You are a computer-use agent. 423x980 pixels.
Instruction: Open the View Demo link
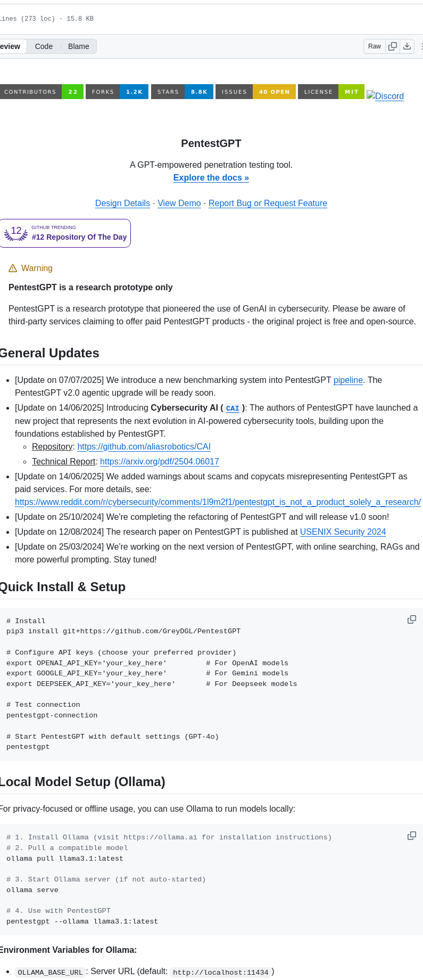click(179, 203)
